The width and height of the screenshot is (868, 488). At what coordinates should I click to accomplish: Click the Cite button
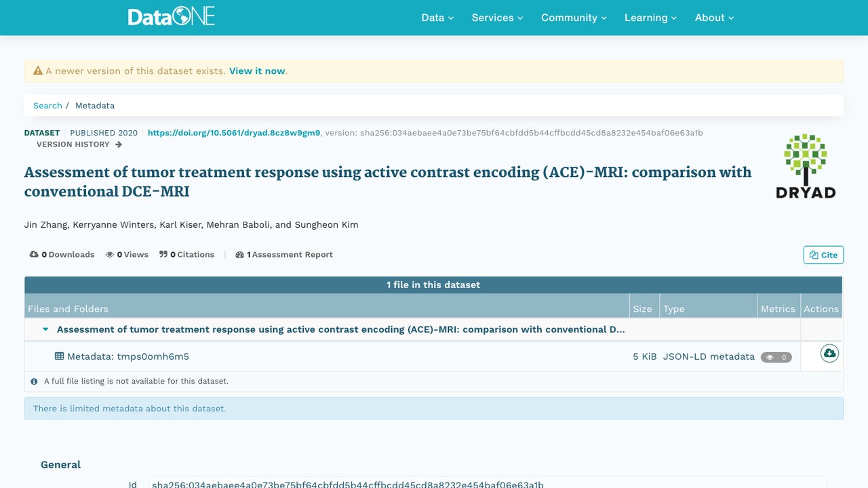[x=823, y=255]
